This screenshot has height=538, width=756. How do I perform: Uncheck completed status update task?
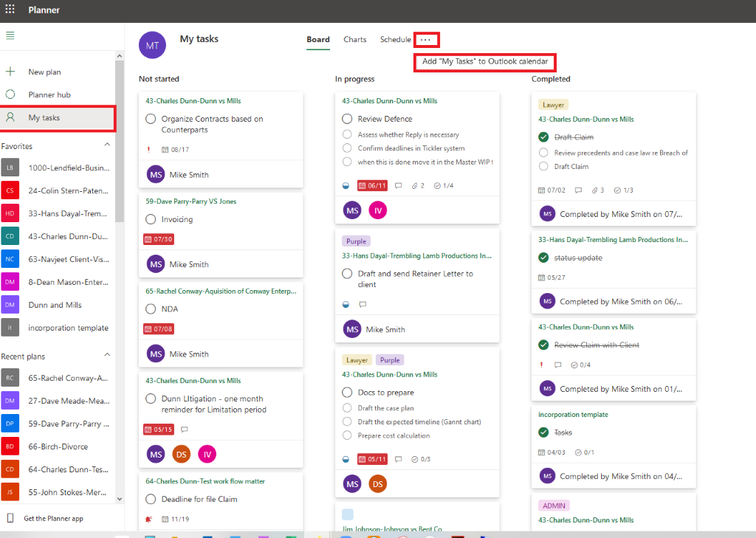pos(543,258)
